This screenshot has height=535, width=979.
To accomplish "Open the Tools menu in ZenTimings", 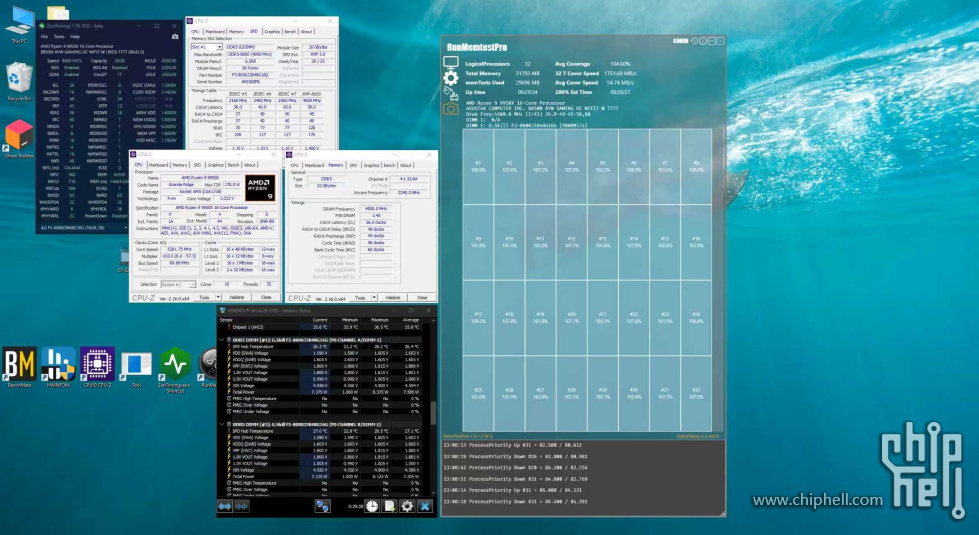I will click(x=59, y=37).
